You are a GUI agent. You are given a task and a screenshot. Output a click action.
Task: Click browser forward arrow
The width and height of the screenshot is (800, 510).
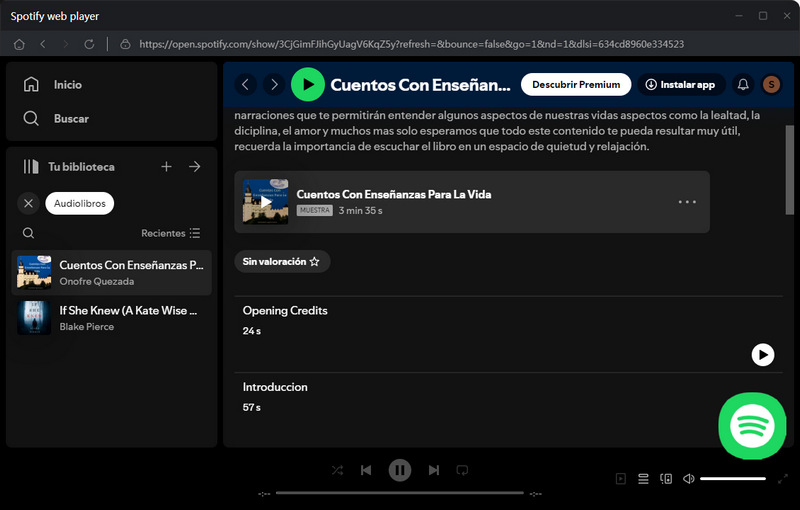(66, 44)
